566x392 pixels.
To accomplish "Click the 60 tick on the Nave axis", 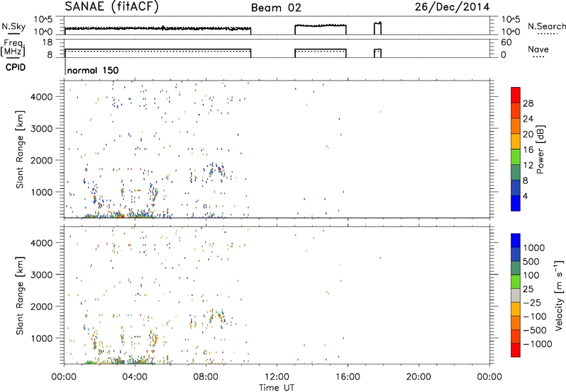I will [506, 42].
